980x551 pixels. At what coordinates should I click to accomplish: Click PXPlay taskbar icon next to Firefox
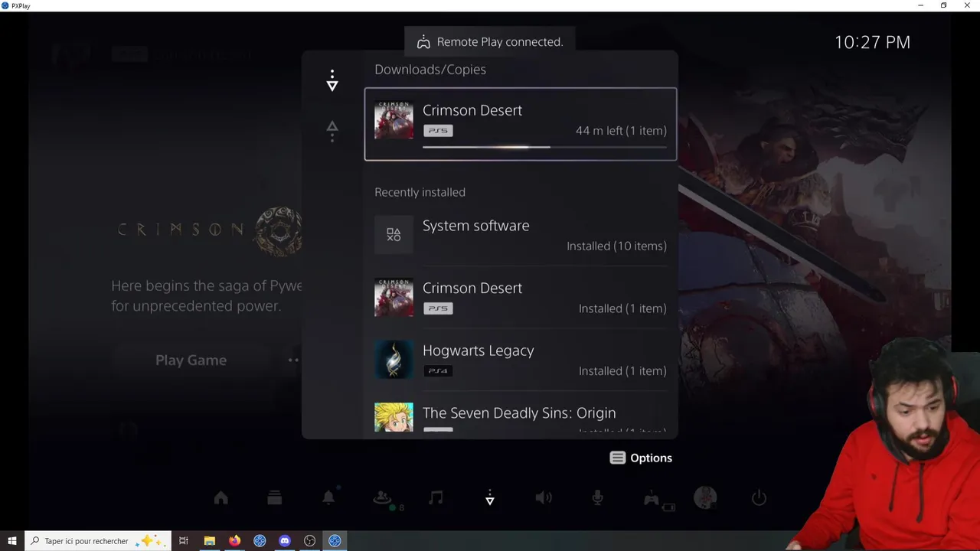pos(260,541)
